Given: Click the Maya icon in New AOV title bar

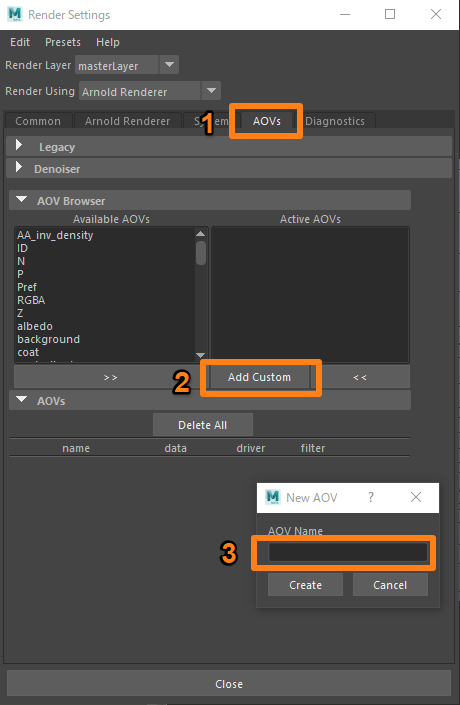Looking at the screenshot, I should (272, 497).
